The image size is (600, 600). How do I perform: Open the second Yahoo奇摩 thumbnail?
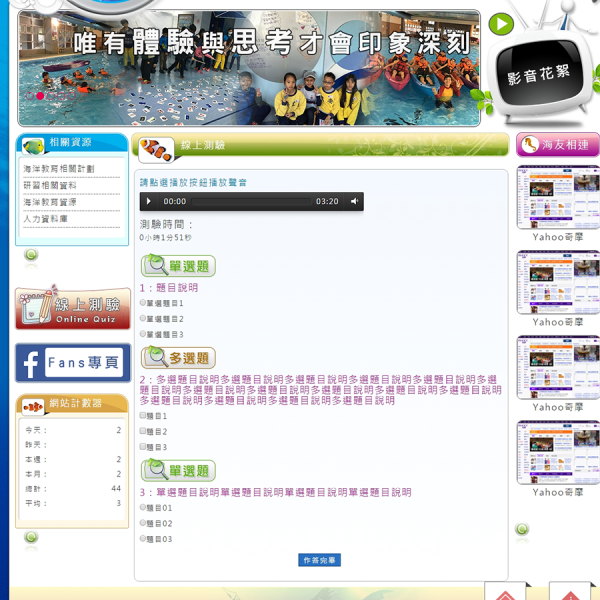click(x=558, y=282)
